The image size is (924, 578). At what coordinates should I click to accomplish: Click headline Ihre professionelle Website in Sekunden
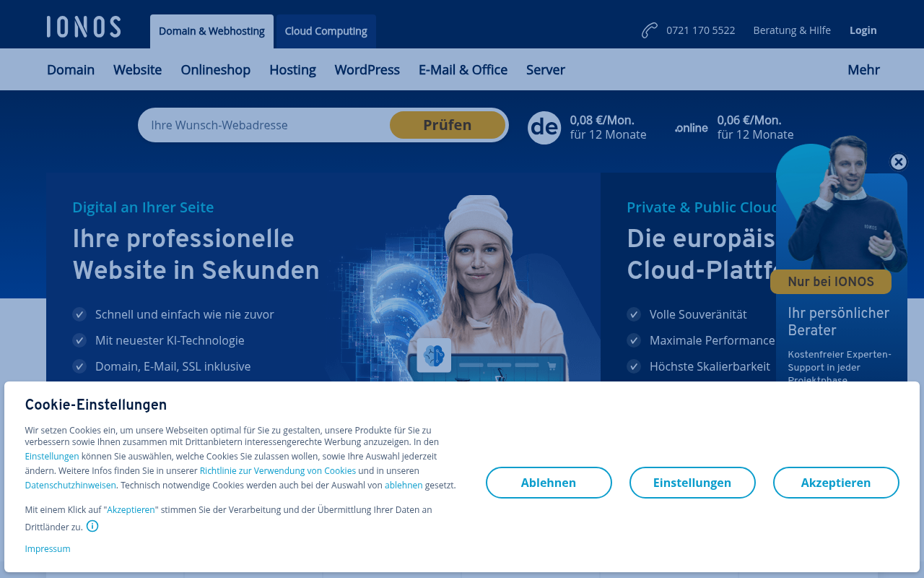[196, 254]
